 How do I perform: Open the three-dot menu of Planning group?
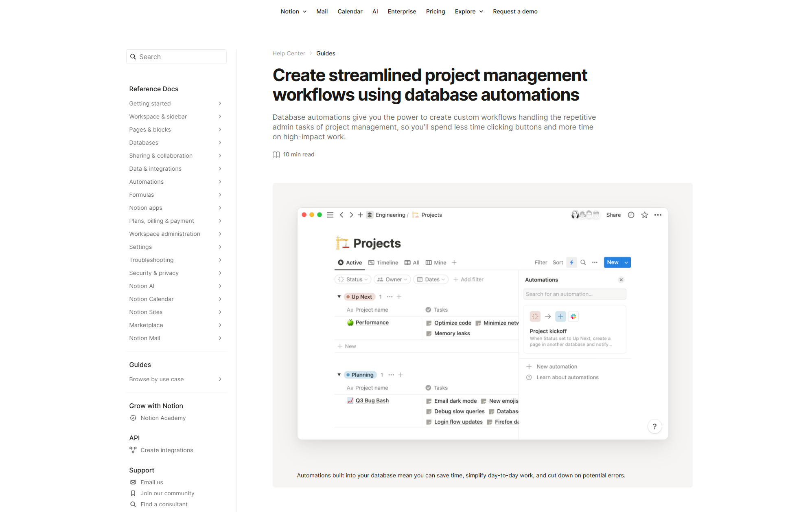(391, 375)
